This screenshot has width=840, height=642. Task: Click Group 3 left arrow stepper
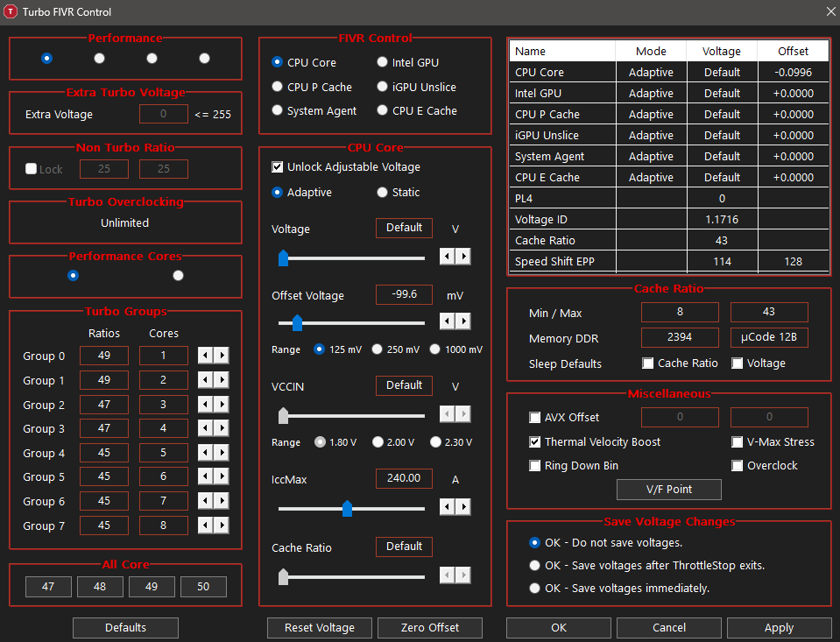(x=205, y=428)
